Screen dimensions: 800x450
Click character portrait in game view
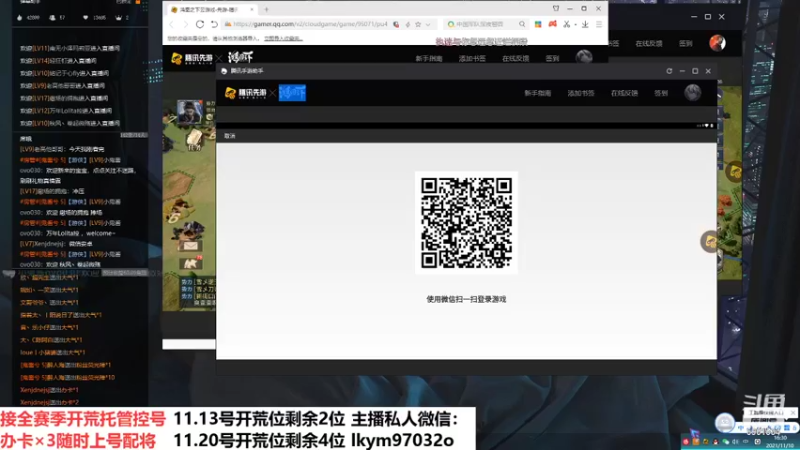(189, 112)
